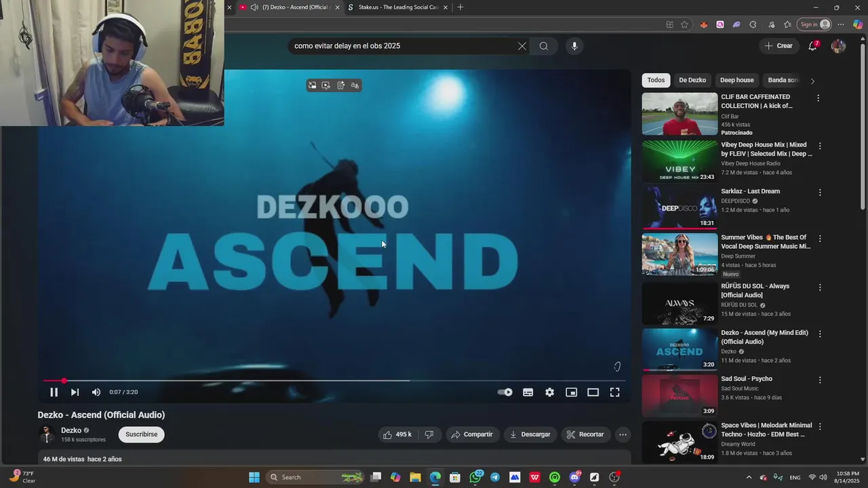
Task: Open the weather widget 73°F Clear
Action: (22, 477)
